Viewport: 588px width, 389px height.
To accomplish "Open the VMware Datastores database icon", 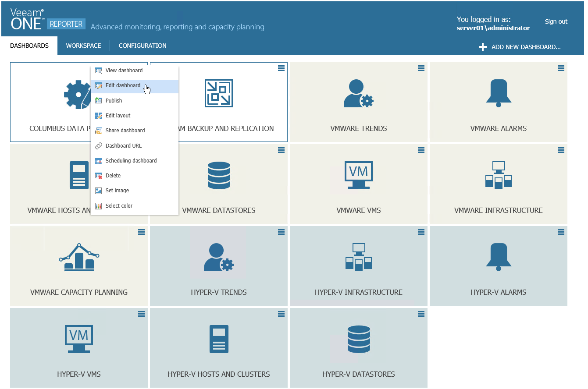I will point(219,175).
